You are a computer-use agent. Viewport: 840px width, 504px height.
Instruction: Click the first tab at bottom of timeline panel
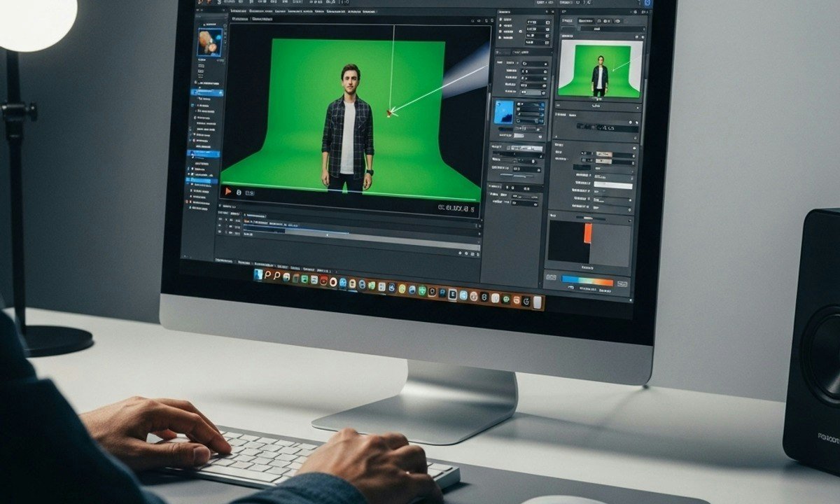pyautogui.click(x=224, y=260)
